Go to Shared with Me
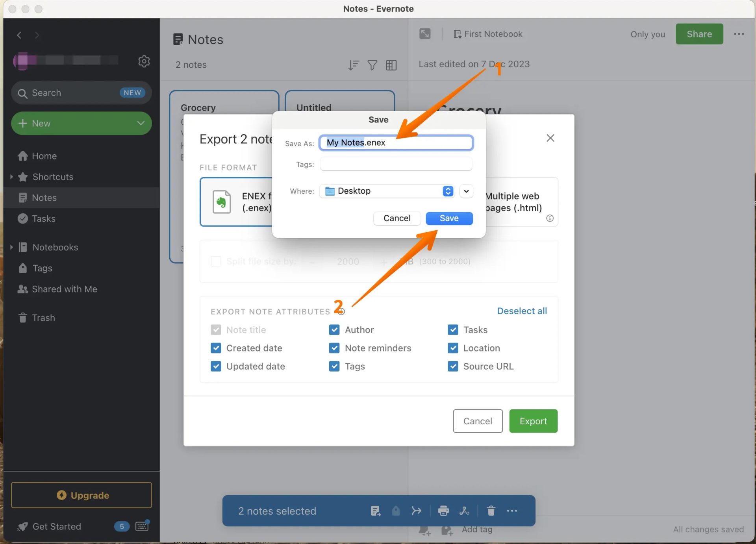The height and width of the screenshot is (544, 756). click(x=64, y=289)
